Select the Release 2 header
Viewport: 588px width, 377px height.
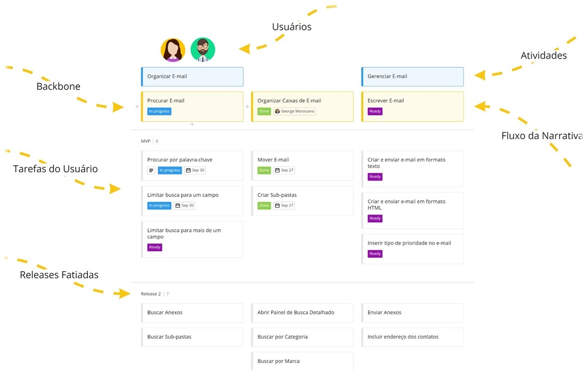tap(151, 294)
